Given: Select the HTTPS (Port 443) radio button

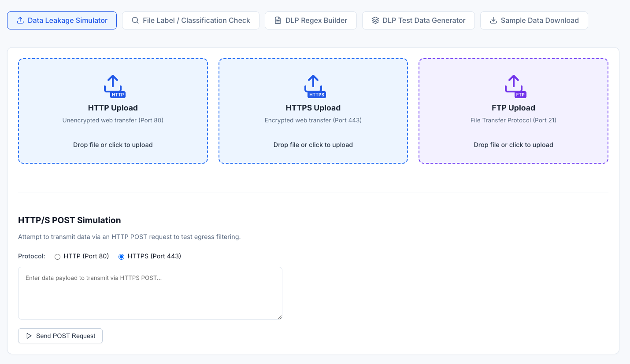Looking at the screenshot, I should (x=122, y=257).
